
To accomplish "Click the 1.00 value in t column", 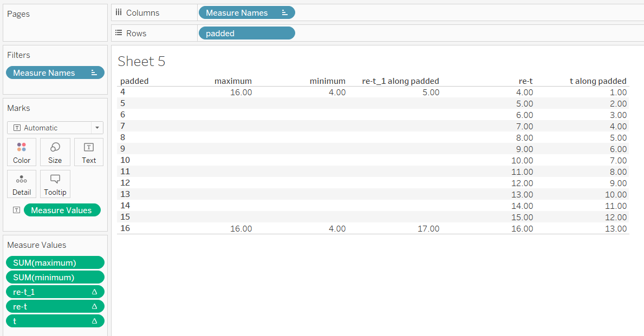I will [618, 93].
